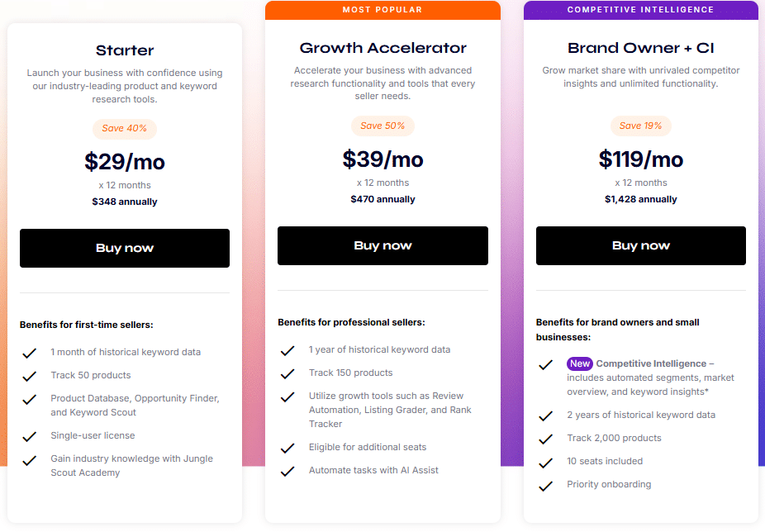Click checkmark next to Track 2,000 products
The image size is (765, 532).
point(545,439)
